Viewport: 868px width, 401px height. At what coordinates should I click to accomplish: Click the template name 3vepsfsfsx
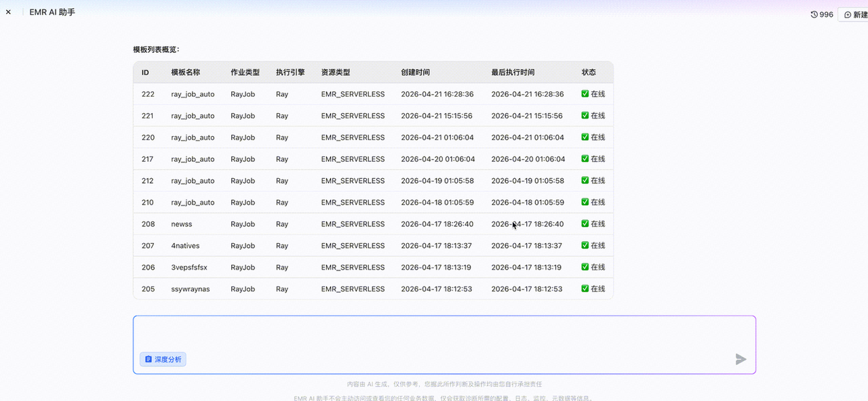pyautogui.click(x=189, y=268)
